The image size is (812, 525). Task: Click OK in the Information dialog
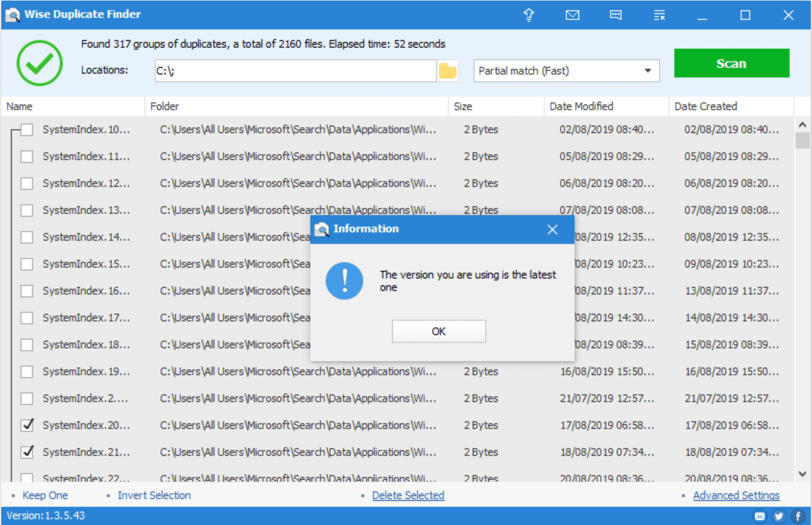(x=439, y=332)
